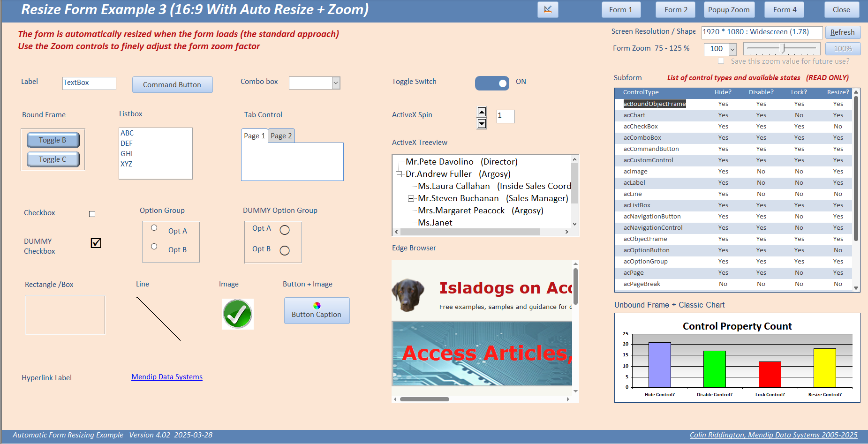The height and width of the screenshot is (444, 868).
Task: Select Opt A radio button in Option Group
Action: click(154, 228)
